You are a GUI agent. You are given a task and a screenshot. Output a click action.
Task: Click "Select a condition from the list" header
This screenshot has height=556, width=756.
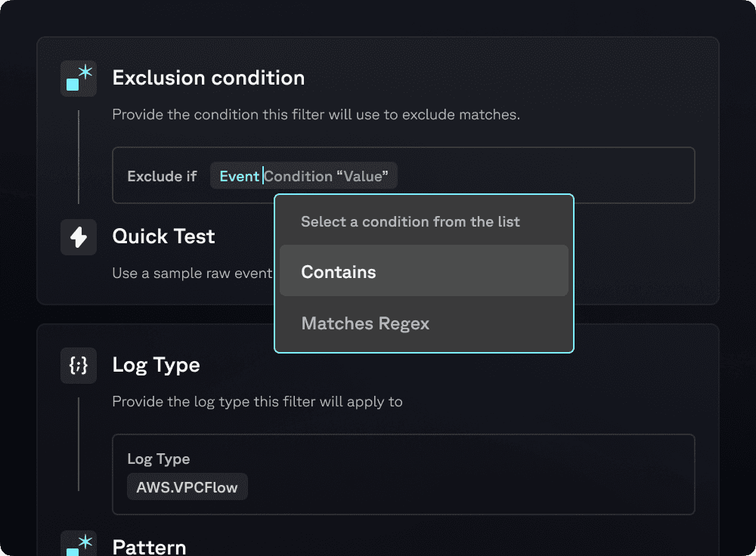pyautogui.click(x=411, y=222)
